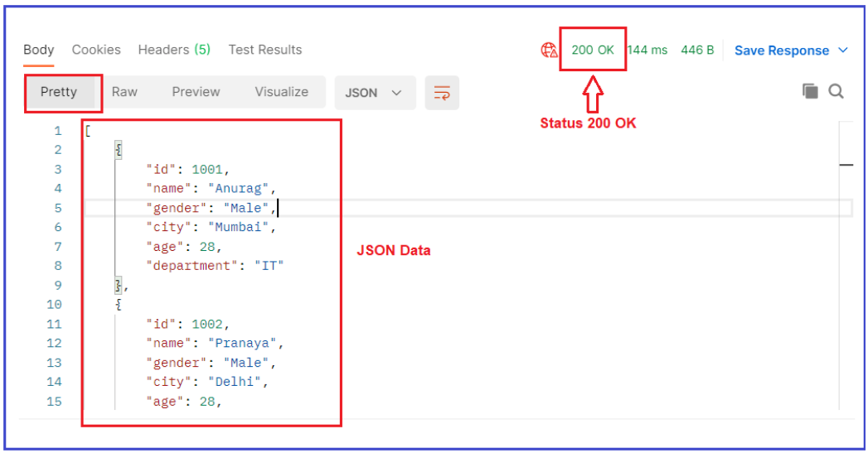Open response search with magnifier icon
868x453 pixels.
tap(836, 91)
